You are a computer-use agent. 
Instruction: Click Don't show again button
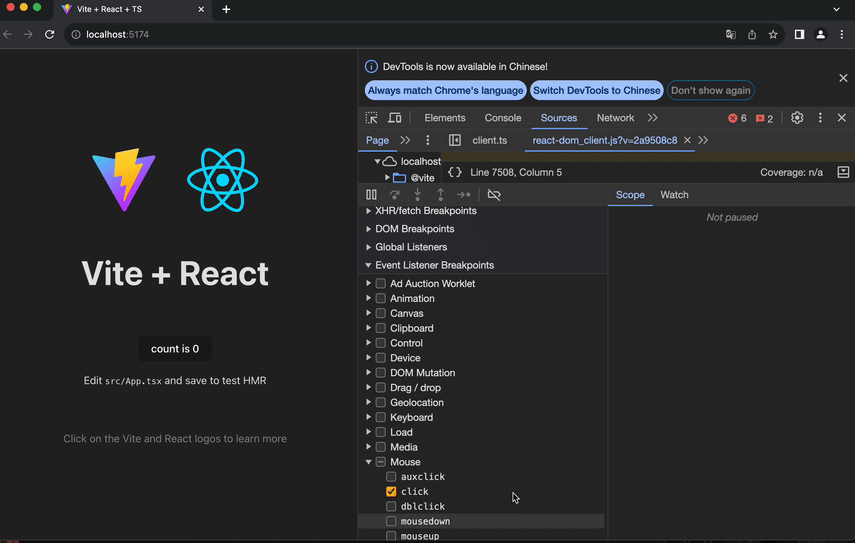pyautogui.click(x=711, y=90)
